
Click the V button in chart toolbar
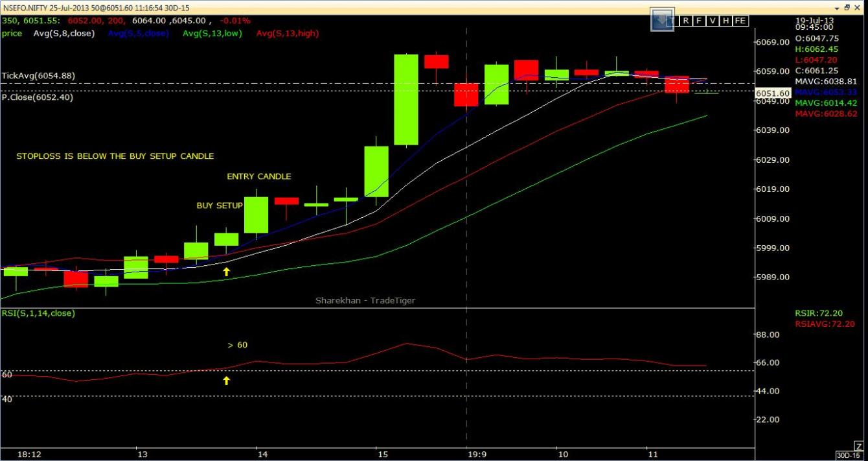click(x=713, y=21)
